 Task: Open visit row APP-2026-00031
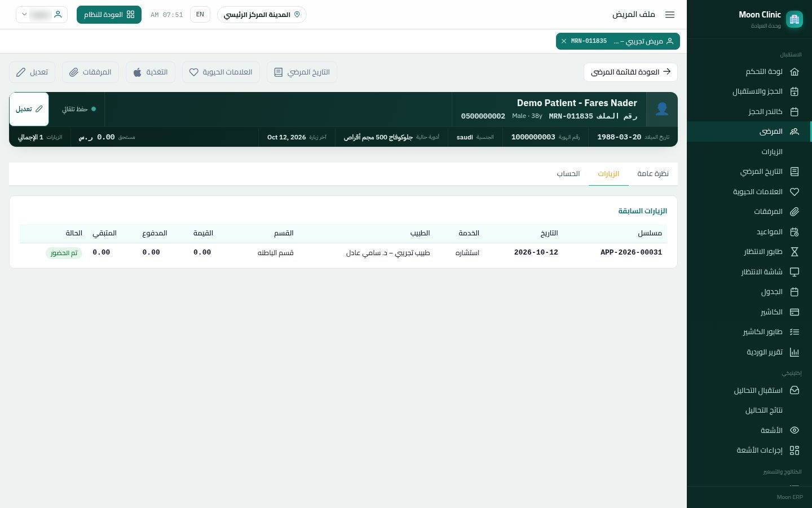click(x=343, y=252)
